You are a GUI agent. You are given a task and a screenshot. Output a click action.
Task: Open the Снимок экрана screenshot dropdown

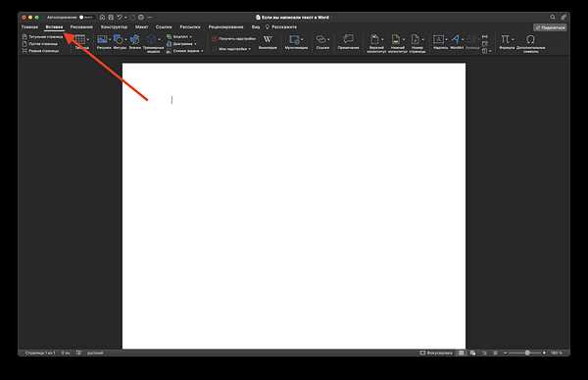click(x=184, y=51)
